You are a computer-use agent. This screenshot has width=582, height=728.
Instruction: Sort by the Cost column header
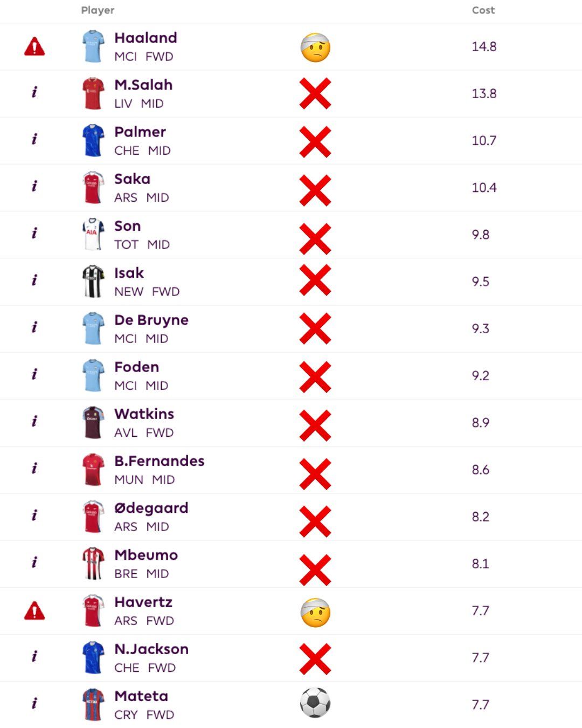483,10
